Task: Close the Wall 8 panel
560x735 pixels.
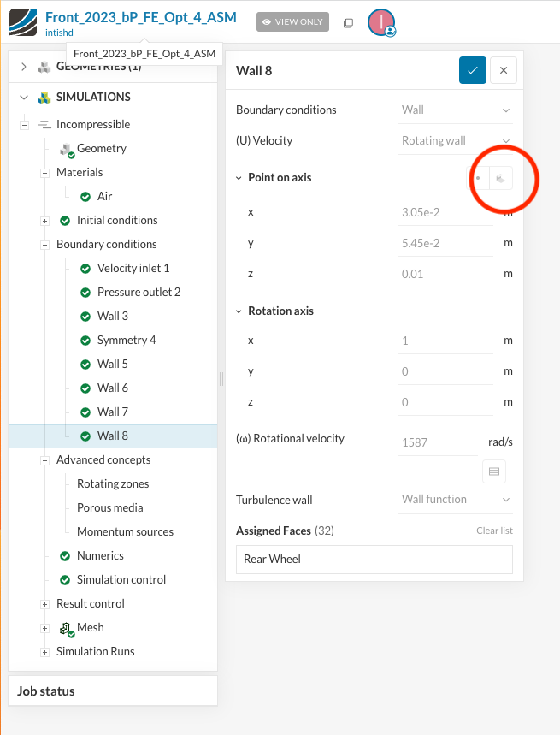Action: pos(504,70)
